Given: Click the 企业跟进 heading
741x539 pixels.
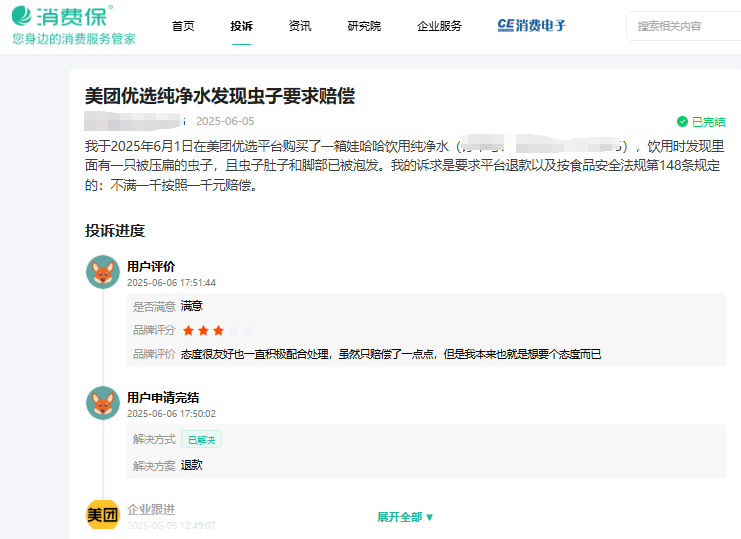Looking at the screenshot, I should (151, 510).
